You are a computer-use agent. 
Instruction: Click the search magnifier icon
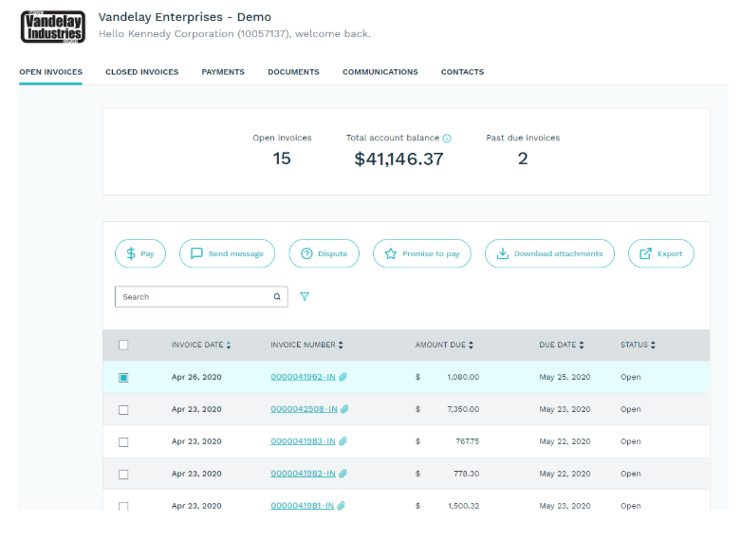[277, 297]
